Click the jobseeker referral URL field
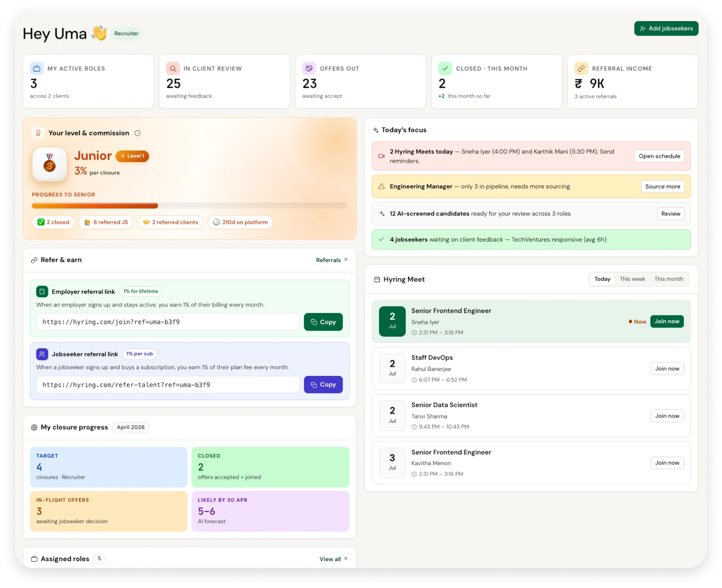Screen dimensions: 722x588 tap(168, 385)
